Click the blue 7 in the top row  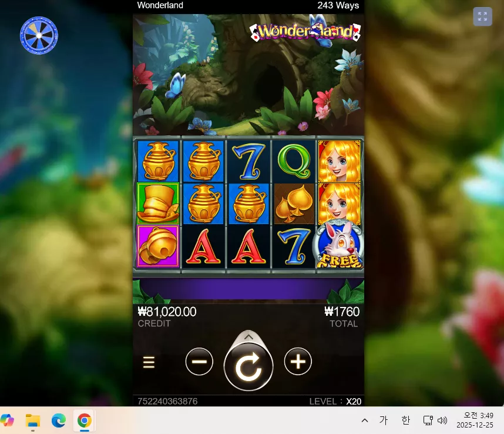coord(249,161)
